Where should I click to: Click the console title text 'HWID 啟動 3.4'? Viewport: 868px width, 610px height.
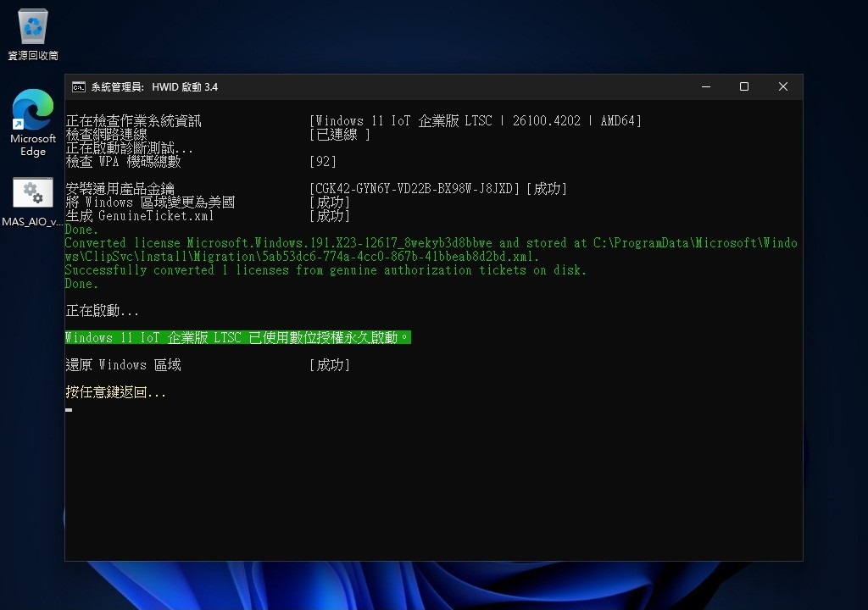coord(185,87)
